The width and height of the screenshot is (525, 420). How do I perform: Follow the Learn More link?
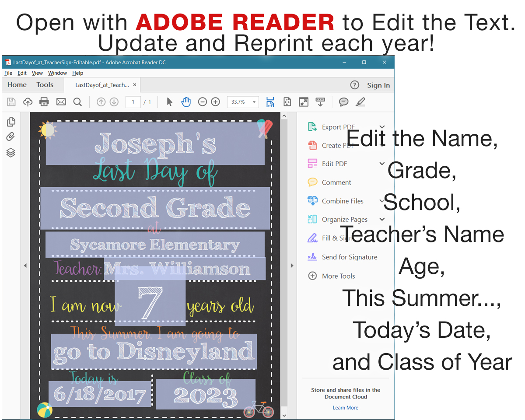point(346,407)
